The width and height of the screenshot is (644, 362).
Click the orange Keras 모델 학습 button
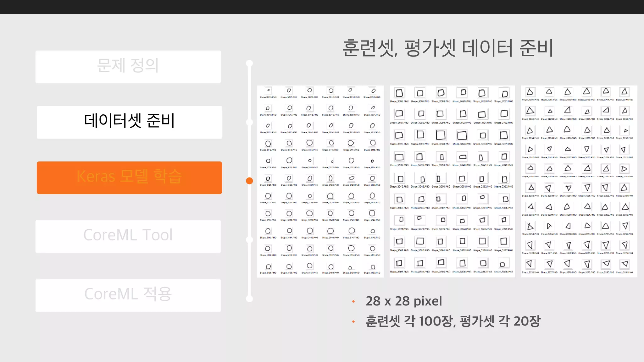point(129,178)
